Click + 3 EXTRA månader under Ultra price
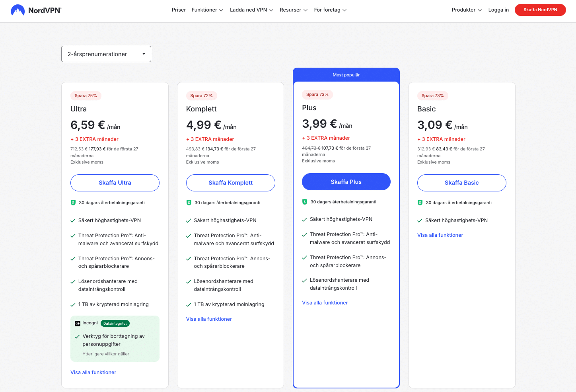The width and height of the screenshot is (576, 392). coord(95,139)
